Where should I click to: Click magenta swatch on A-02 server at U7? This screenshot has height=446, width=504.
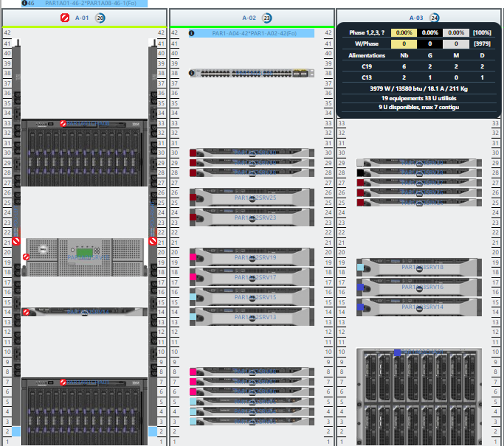coord(193,382)
